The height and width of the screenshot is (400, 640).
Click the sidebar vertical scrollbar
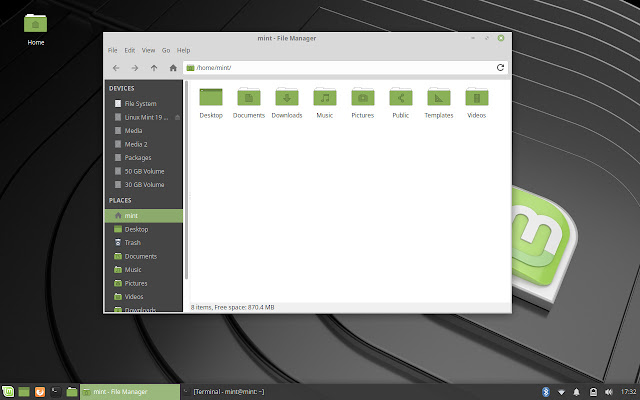[x=187, y=180]
